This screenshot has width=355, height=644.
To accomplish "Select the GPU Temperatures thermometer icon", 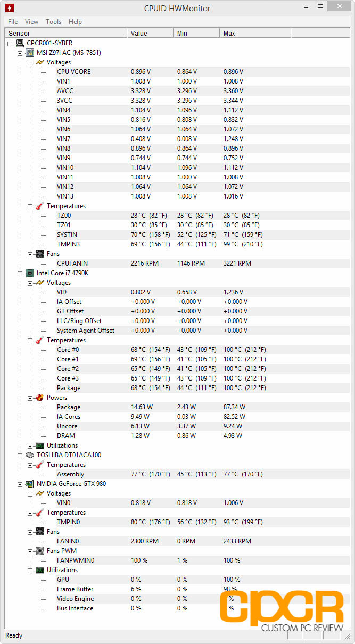I will 40,513.
